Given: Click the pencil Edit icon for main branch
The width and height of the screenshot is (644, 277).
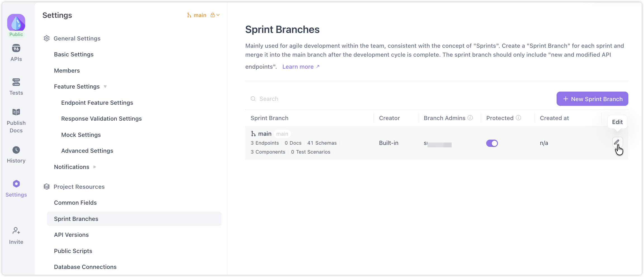Looking at the screenshot, I should [x=617, y=142].
